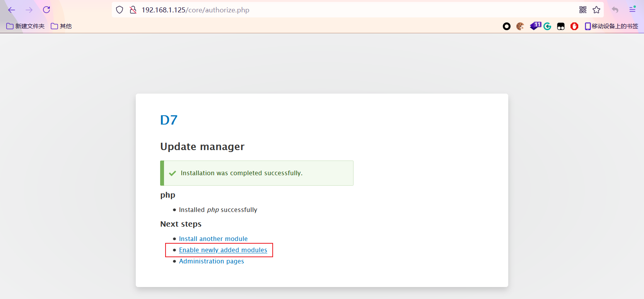Image resolution: width=644 pixels, height=299 pixels.
Task: Reload the authorize.php page
Action: click(x=46, y=10)
